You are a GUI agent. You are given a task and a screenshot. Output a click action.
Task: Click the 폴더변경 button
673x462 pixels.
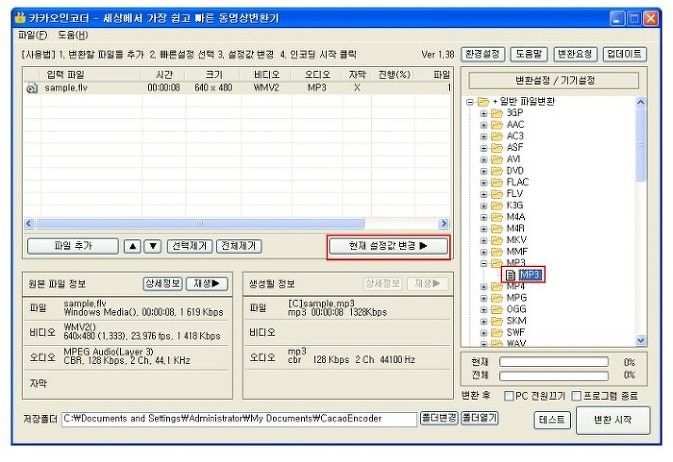pos(439,418)
